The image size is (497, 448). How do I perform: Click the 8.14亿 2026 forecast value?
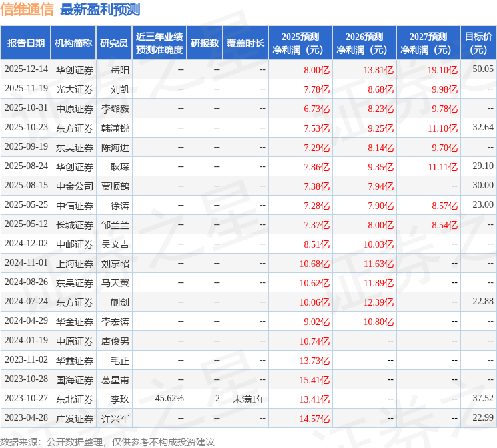point(381,148)
